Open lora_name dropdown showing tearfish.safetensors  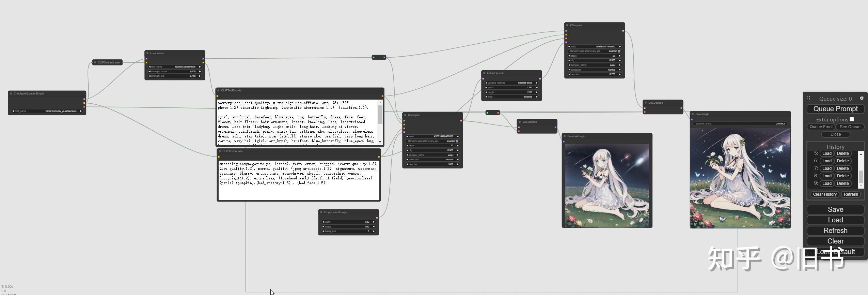pos(175,67)
